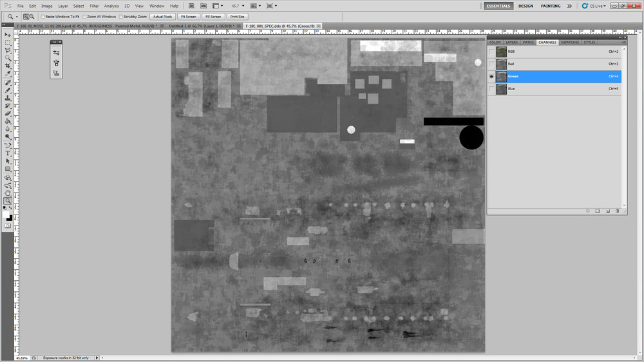Open the Filter menu
The width and height of the screenshot is (644, 362).
coord(94,6)
